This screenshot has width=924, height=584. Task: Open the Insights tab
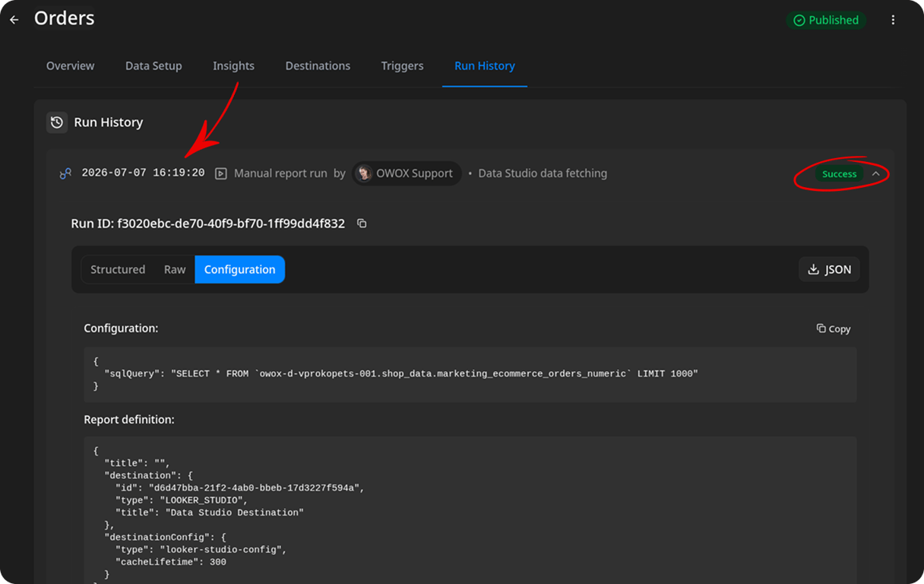233,66
